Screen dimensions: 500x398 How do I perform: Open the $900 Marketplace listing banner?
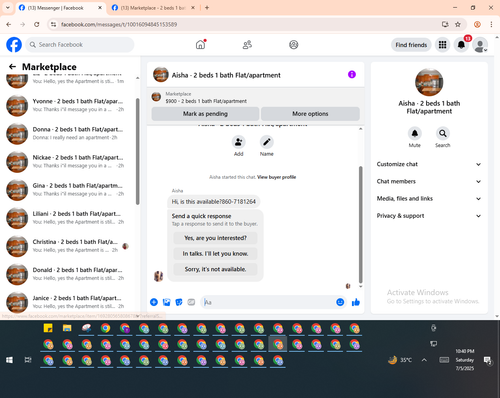pyautogui.click(x=255, y=97)
